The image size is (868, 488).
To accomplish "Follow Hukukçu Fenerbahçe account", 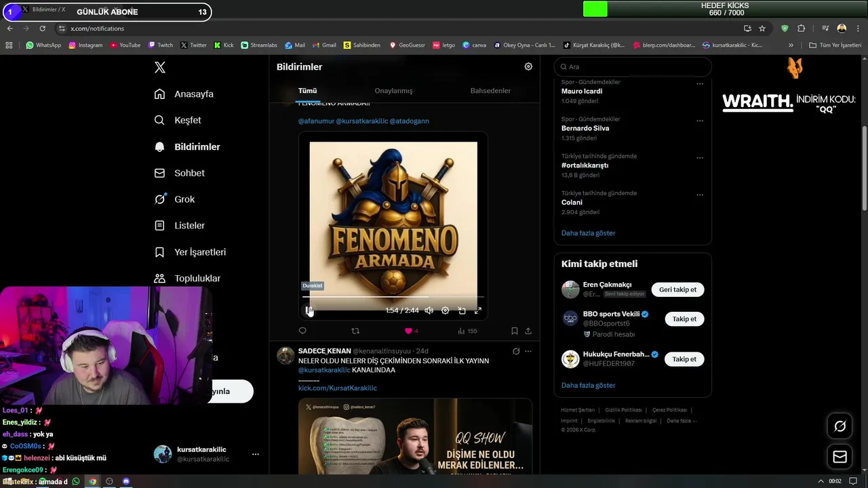I will (684, 359).
